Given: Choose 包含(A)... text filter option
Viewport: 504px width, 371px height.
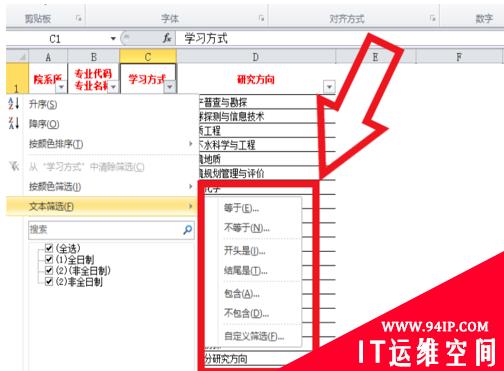Looking at the screenshot, I should click(x=242, y=294).
